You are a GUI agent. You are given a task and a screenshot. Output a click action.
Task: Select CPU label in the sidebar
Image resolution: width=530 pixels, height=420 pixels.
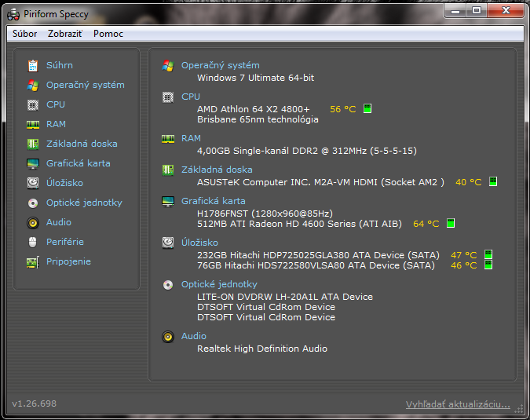[56, 104]
